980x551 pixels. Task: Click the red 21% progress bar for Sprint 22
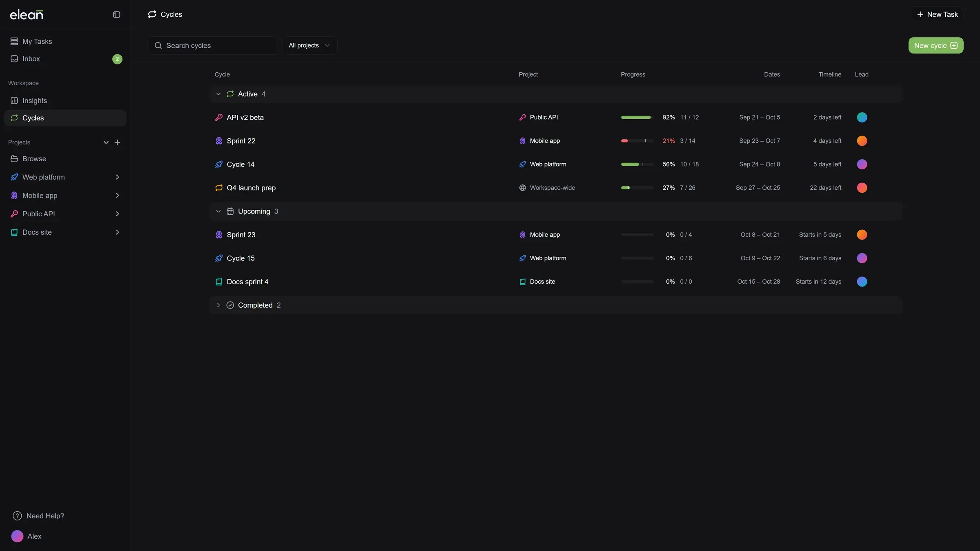tap(637, 141)
